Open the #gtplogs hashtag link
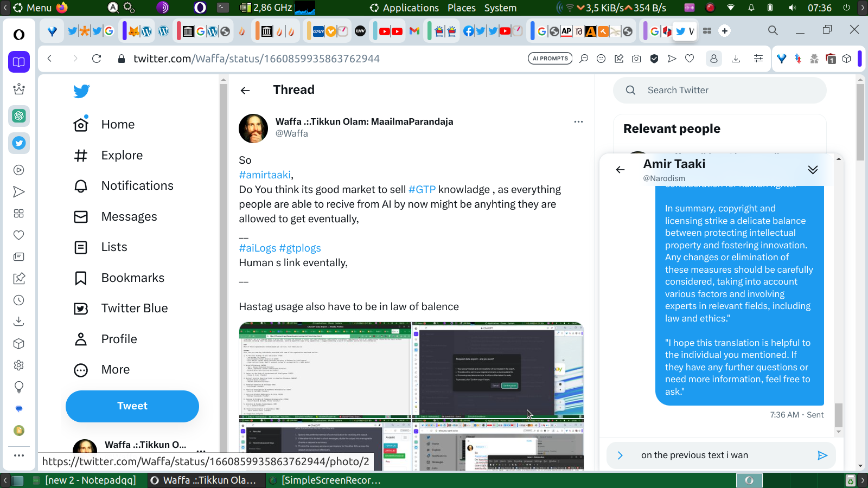 click(x=300, y=248)
